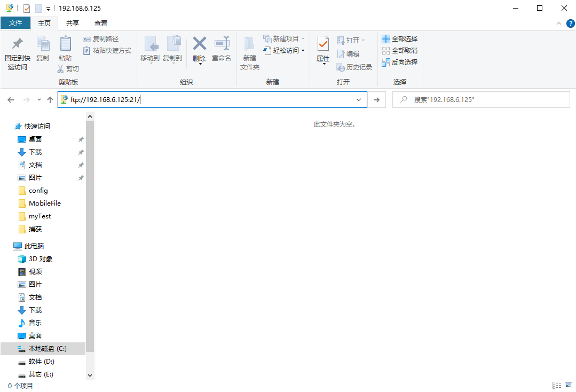Select pinned Documents (文档) under Quick Access

(30, 165)
